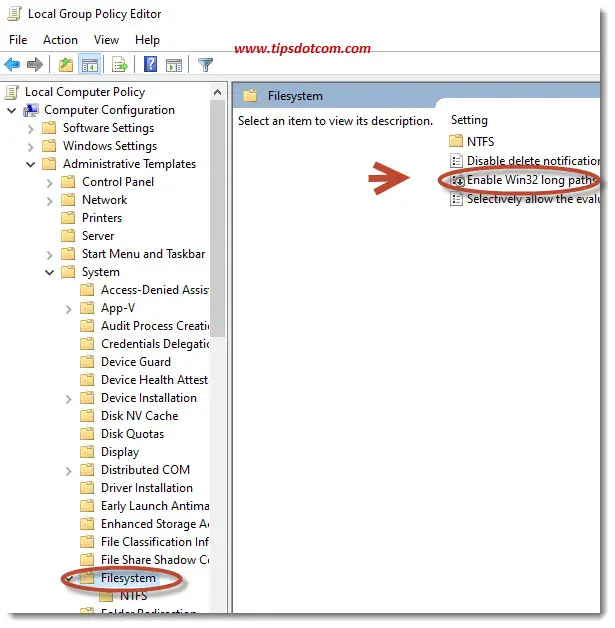The height and width of the screenshot is (628, 615).
Task: Click the Computer Configuration computer icon
Action: coord(31,110)
